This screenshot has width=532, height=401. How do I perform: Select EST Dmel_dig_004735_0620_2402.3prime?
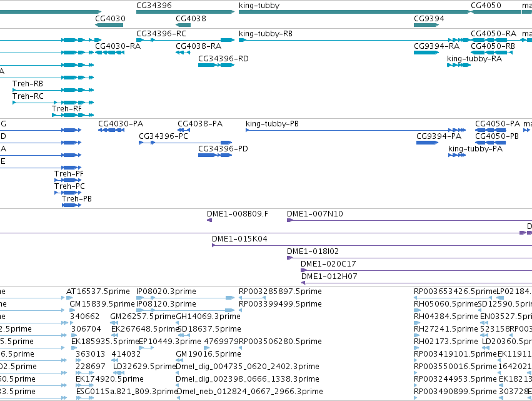177,373
